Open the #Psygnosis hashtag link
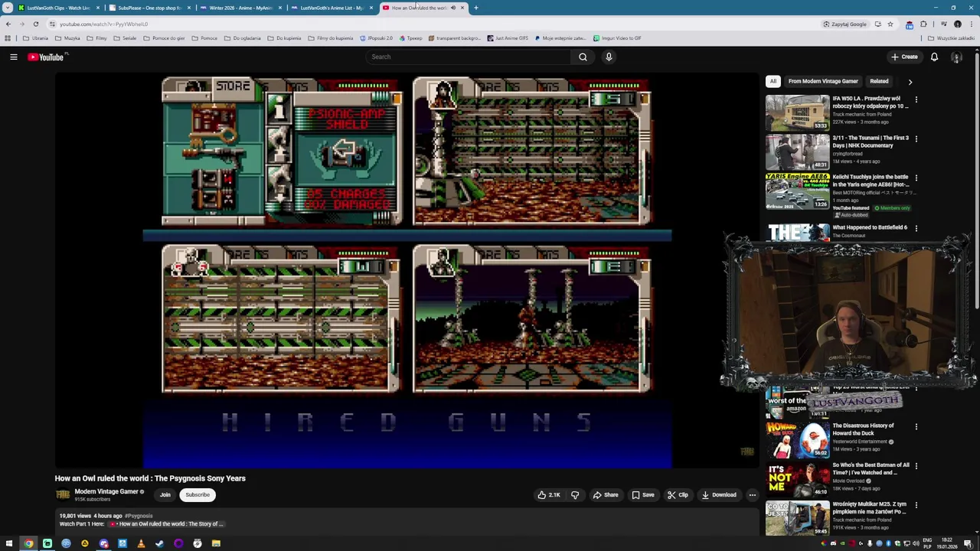 click(x=139, y=516)
